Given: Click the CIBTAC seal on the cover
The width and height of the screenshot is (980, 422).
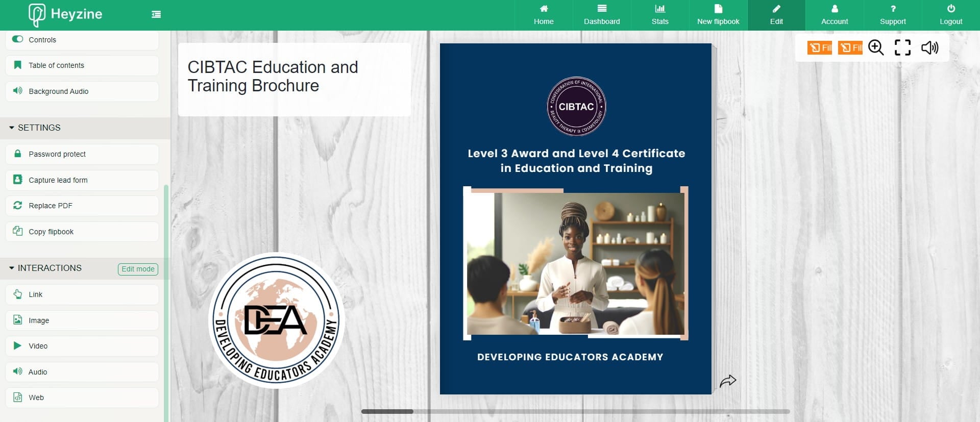Looking at the screenshot, I should pyautogui.click(x=576, y=106).
